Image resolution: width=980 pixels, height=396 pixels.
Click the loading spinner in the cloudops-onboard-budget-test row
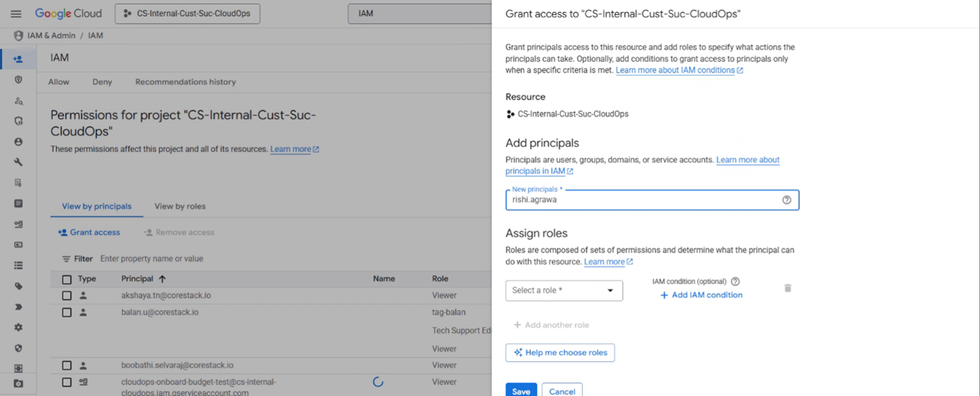(378, 382)
